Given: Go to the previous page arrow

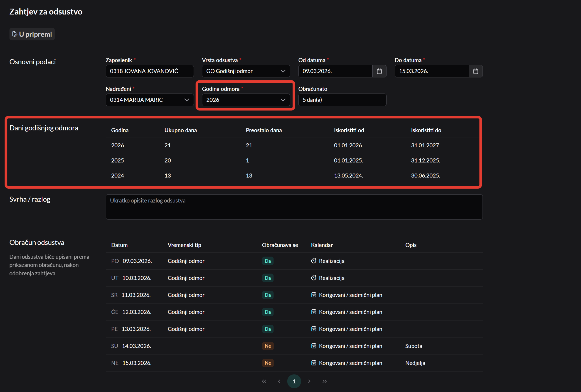Looking at the screenshot, I should [279, 381].
